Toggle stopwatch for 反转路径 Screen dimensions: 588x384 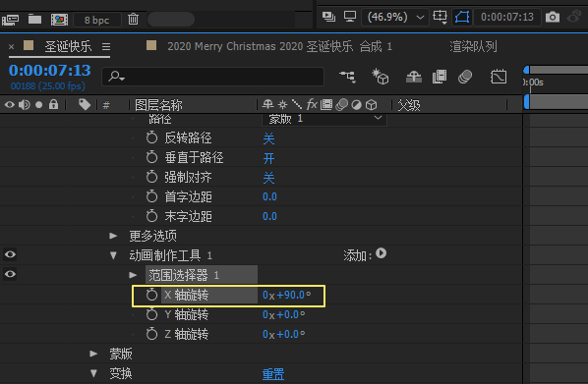click(151, 137)
